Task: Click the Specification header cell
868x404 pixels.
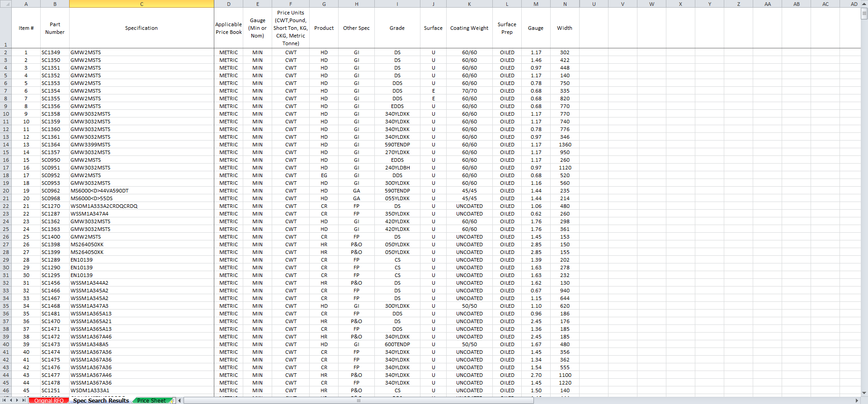Action: [x=142, y=28]
